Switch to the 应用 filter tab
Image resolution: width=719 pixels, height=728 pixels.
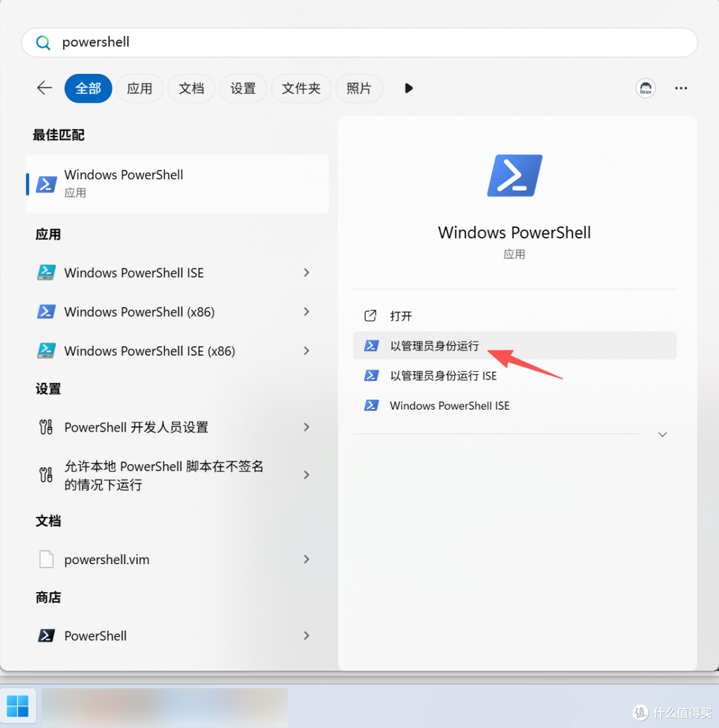pos(140,88)
